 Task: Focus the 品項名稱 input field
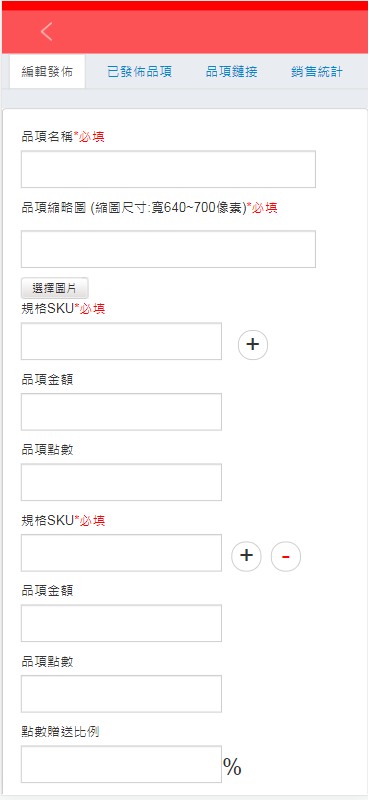pyautogui.click(x=168, y=169)
